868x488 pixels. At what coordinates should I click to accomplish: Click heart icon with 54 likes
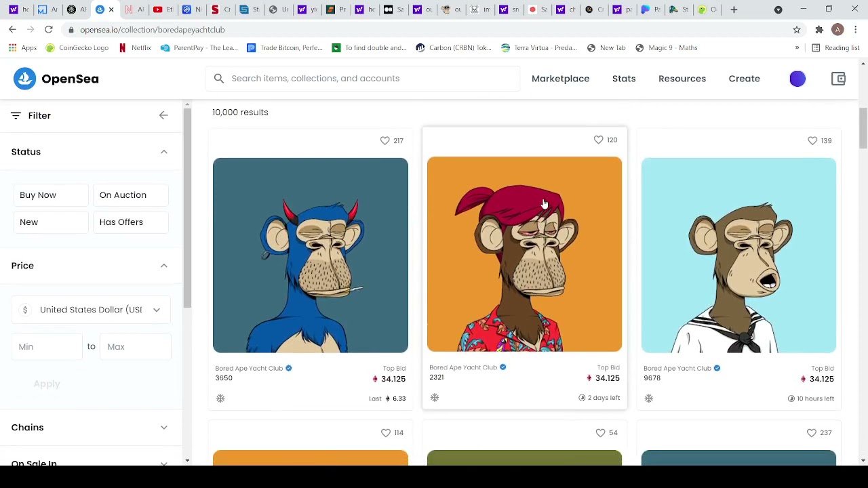600,432
